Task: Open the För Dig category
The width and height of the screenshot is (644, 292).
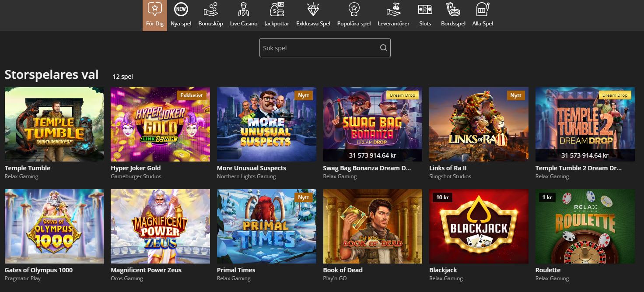Action: (155, 15)
